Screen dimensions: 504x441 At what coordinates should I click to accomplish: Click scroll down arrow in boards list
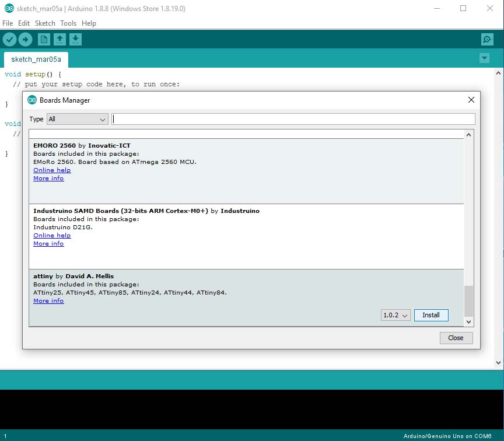click(x=468, y=322)
